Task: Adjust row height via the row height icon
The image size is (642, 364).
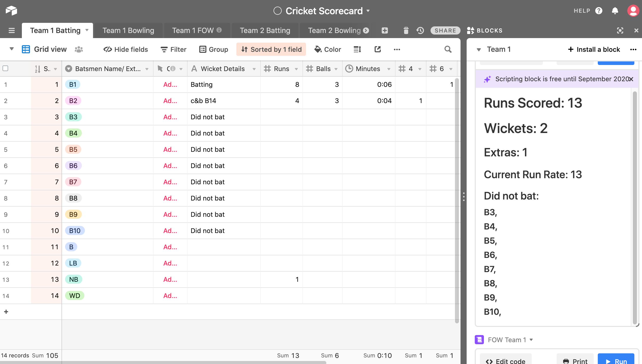Action: point(357,49)
